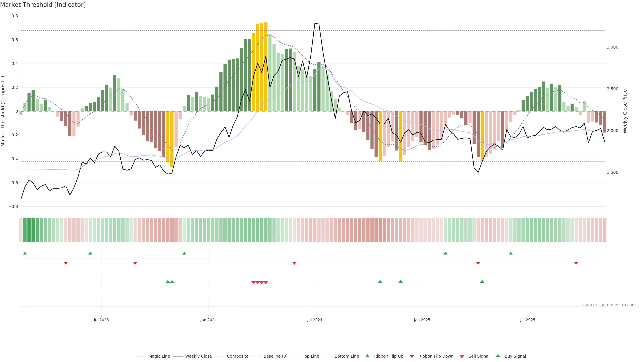644x362 pixels.
Task: Click the Ribbon Flip Up legend triangle
Action: click(x=367, y=356)
